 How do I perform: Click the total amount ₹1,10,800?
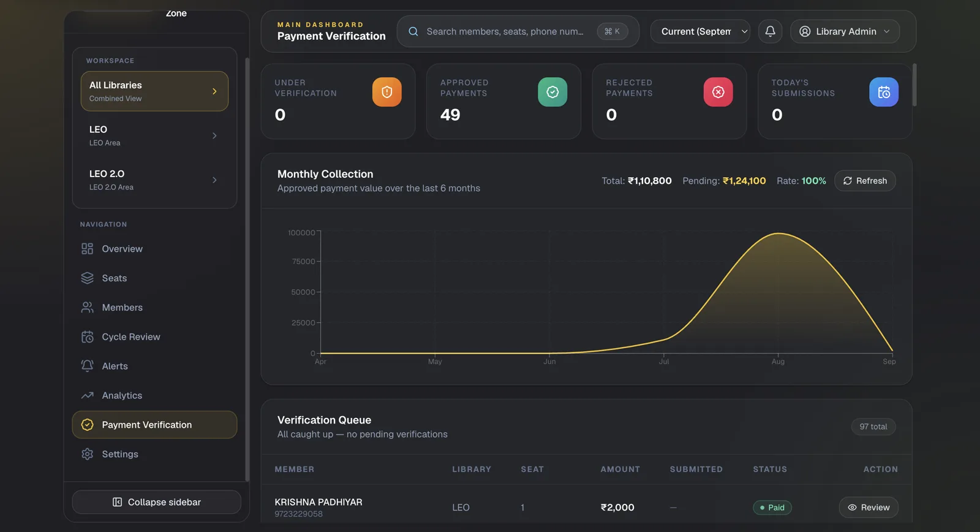(650, 181)
